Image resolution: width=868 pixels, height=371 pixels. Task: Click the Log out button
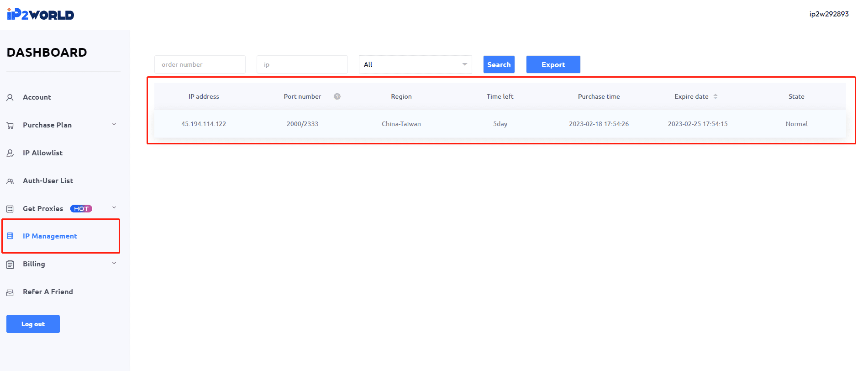pos(33,324)
